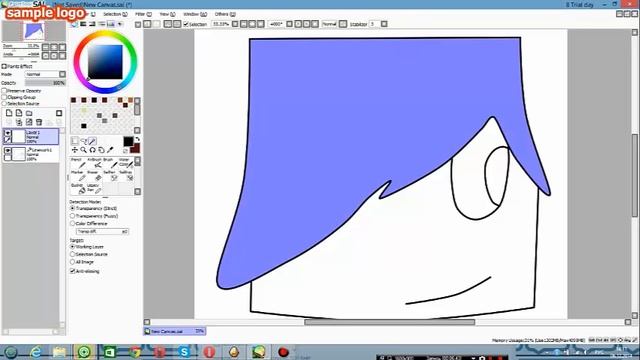The image size is (640, 360).
Task: Delete the selected layer with trash icon
Action: [39, 122]
